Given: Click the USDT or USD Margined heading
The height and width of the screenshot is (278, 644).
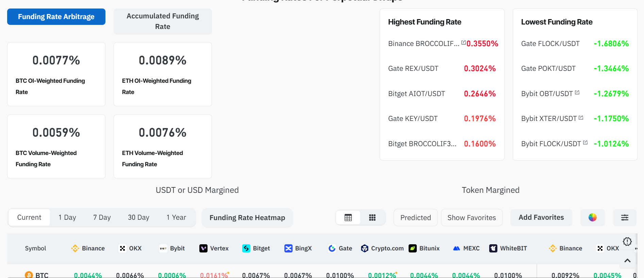Looking at the screenshot, I should click(197, 190).
